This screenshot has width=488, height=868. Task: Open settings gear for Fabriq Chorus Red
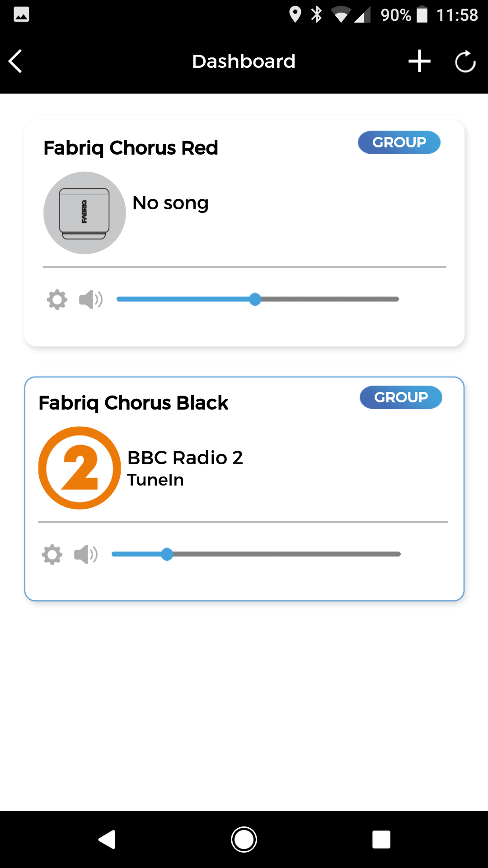[x=57, y=299]
